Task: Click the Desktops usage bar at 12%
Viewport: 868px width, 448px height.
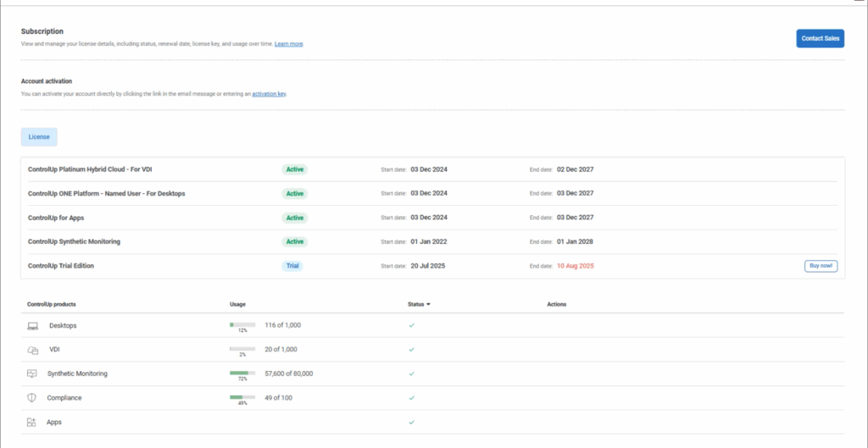Action: 242,324
